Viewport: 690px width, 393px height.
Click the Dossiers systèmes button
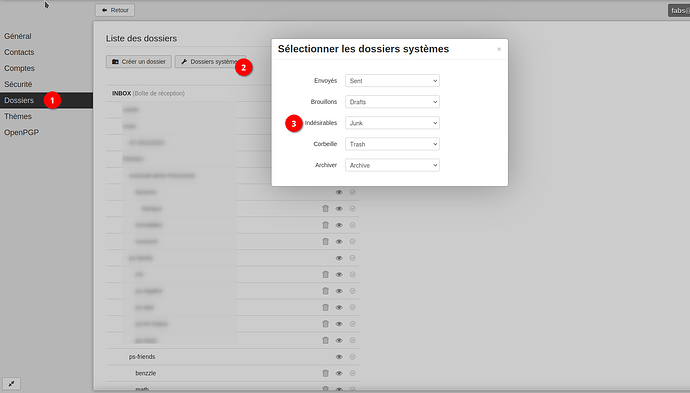tap(210, 62)
